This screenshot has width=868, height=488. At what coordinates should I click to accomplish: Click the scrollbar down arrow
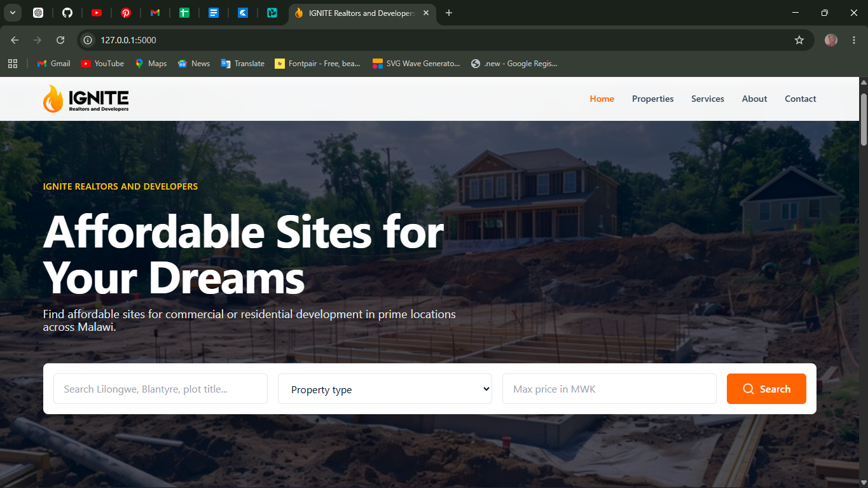pyautogui.click(x=864, y=483)
